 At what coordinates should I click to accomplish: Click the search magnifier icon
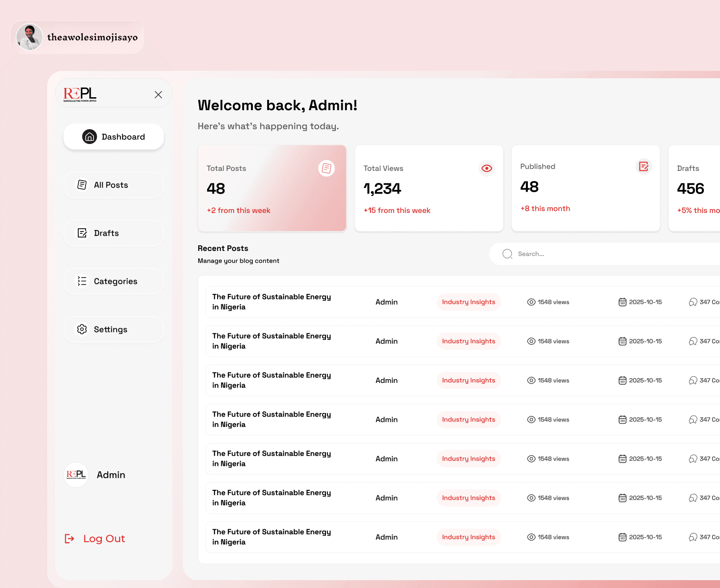[x=507, y=254]
